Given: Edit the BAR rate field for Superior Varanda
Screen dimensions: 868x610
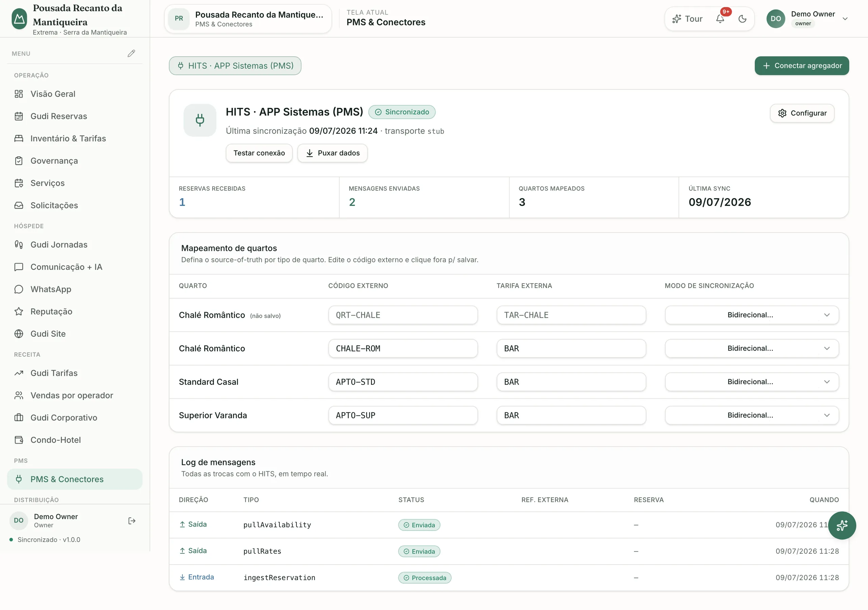Looking at the screenshot, I should click(x=571, y=415).
